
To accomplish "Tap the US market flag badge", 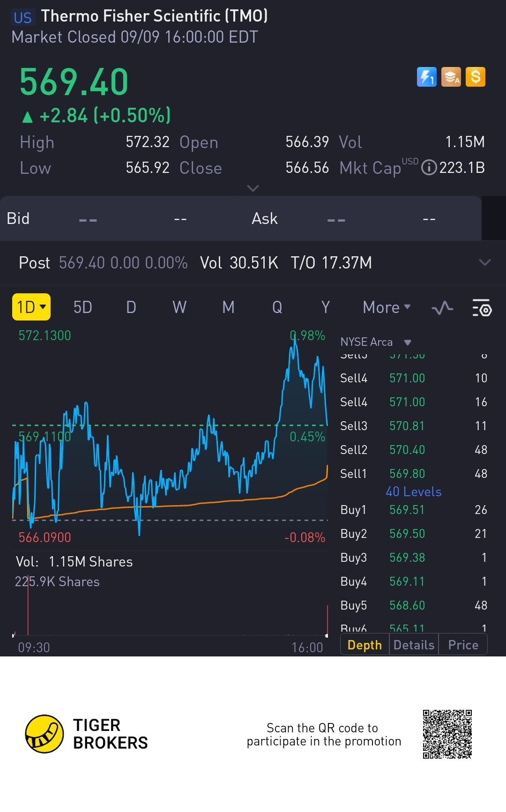I will 22,18.
